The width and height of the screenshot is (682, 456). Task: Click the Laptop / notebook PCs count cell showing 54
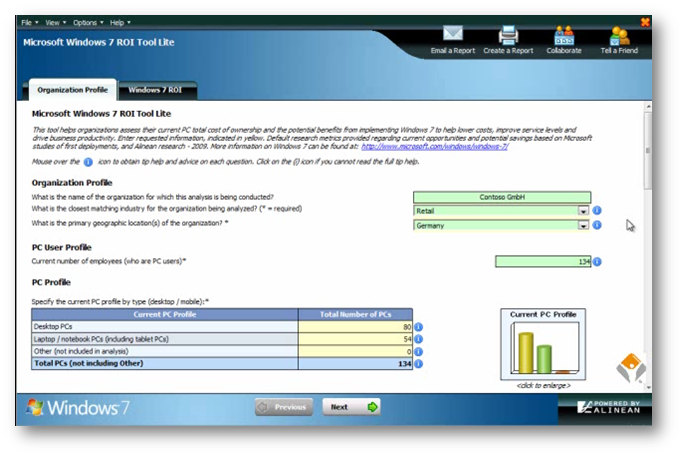(355, 339)
